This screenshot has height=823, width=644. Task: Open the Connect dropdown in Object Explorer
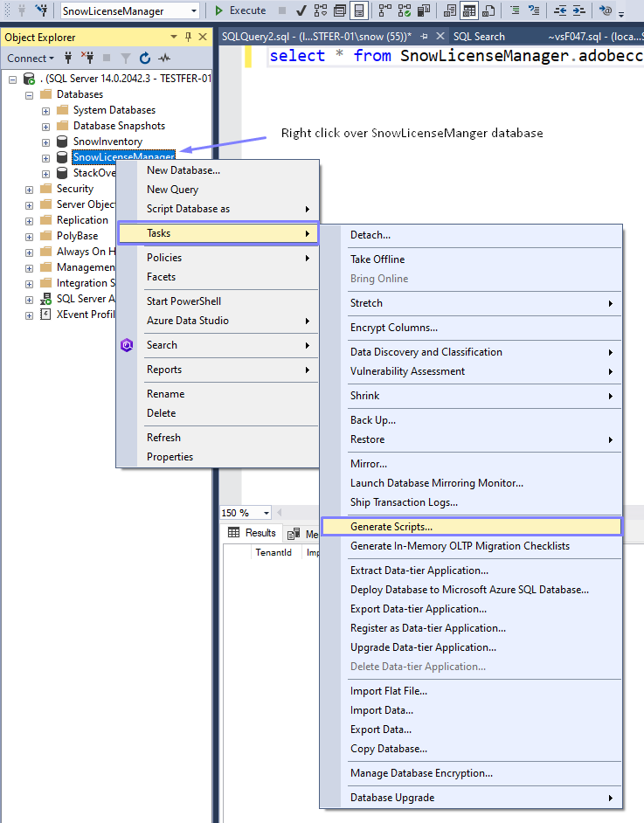click(31, 59)
